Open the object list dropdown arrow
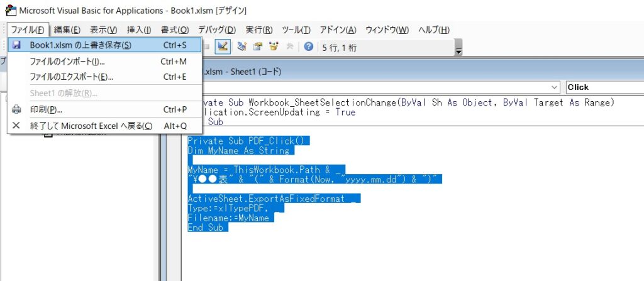644x281 pixels. (555, 87)
